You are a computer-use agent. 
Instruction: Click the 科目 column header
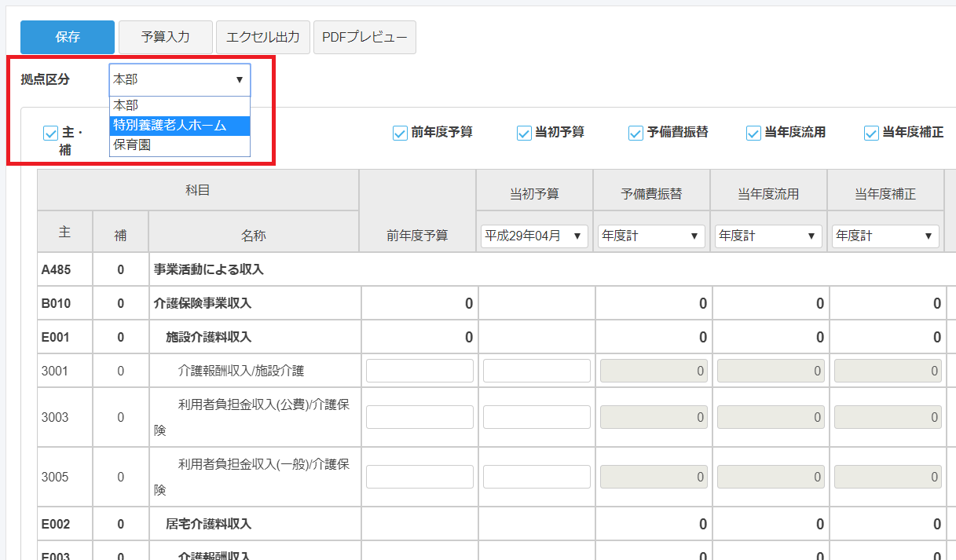pos(198,189)
